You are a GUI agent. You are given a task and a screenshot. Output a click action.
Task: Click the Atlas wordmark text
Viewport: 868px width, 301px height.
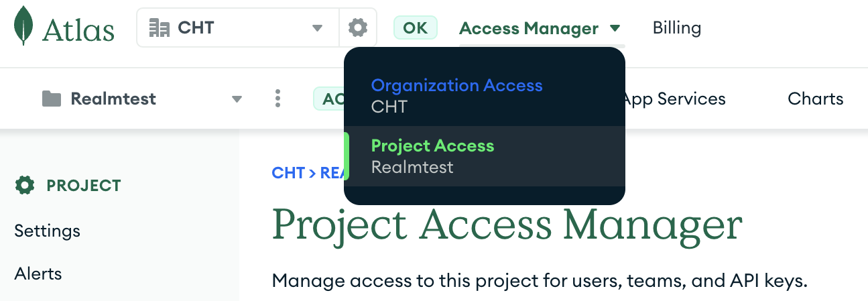tap(78, 29)
